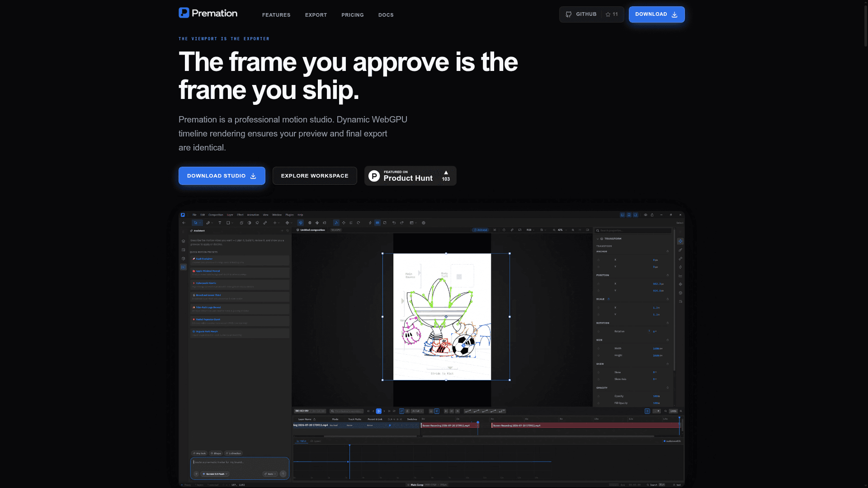Screen dimensions: 868x488
Task: Open the image assets sidebar icon
Action: pos(183,250)
